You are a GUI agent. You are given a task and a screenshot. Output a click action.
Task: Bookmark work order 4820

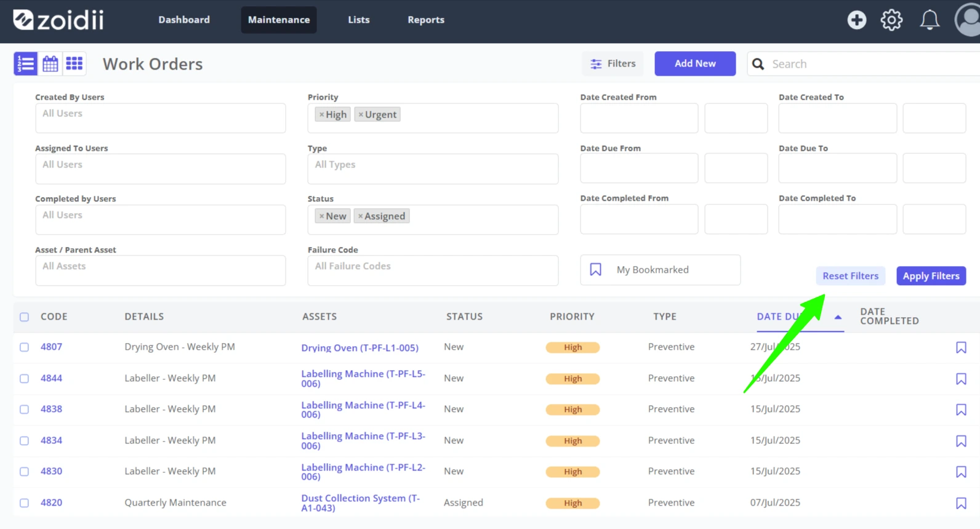pos(961,503)
